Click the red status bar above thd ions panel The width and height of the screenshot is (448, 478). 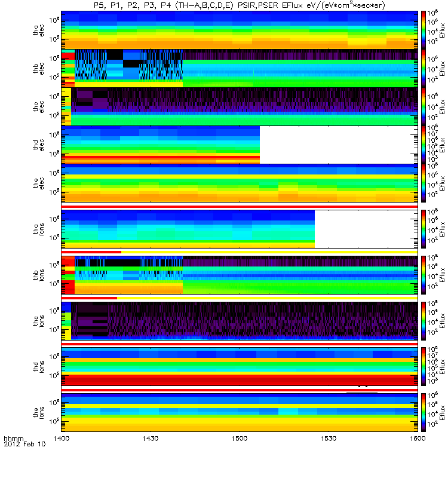[240, 344]
